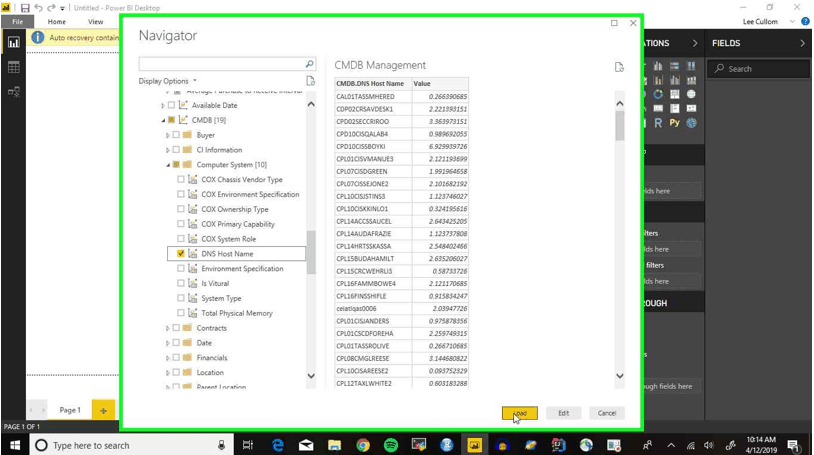Open Chrome from taskbar
Viewport: 814px width, 455px height.
click(x=363, y=445)
